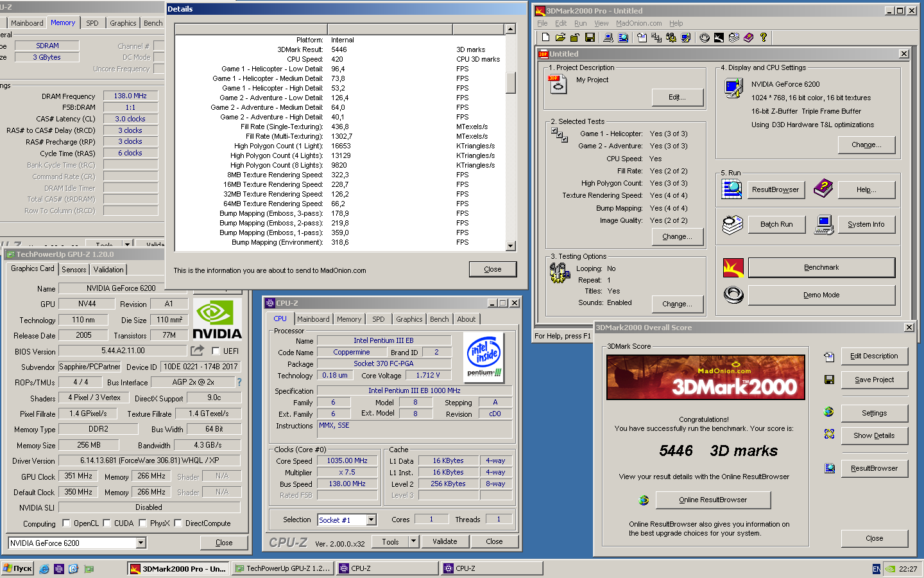Open MadOnion.com menu in 3DMark2000
Viewport: 924px width, 578px height.
[x=639, y=23]
